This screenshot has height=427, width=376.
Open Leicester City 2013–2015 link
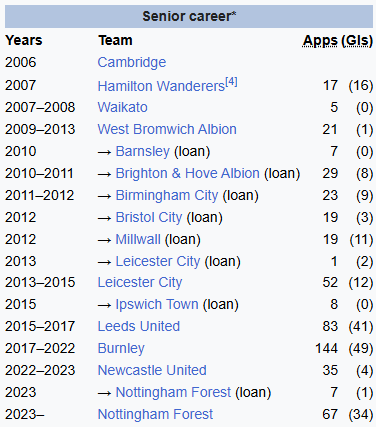point(140,283)
